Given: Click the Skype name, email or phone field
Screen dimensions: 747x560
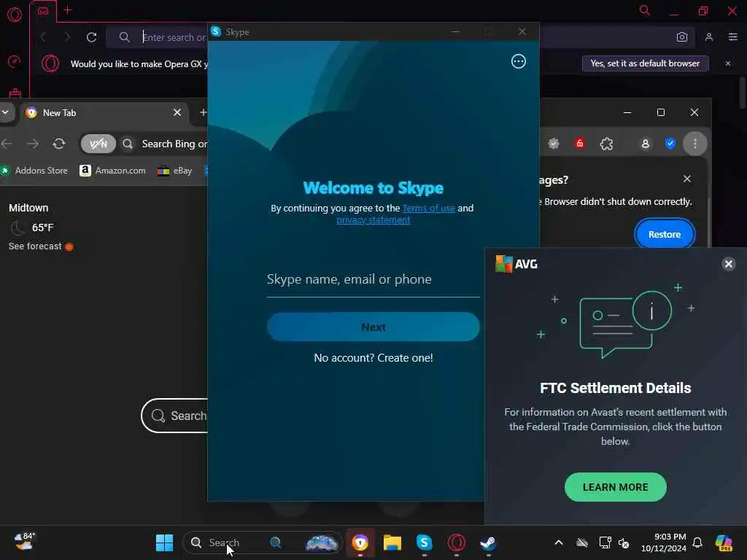Looking at the screenshot, I should (x=373, y=279).
